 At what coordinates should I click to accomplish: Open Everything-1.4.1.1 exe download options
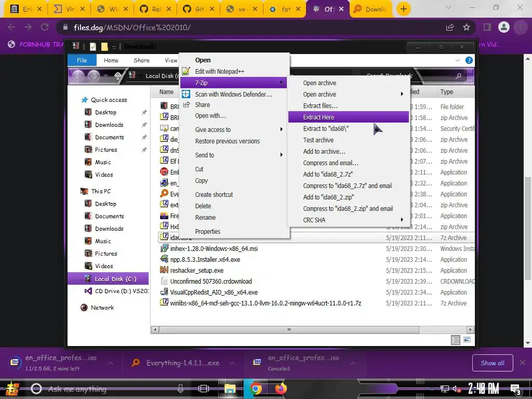click(232, 363)
